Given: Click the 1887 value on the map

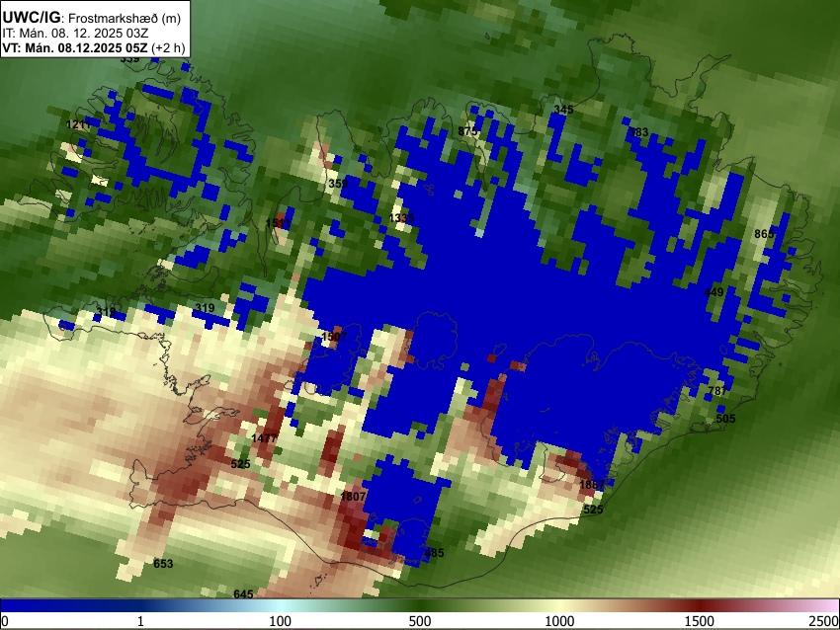Looking at the screenshot, I should tap(592, 485).
